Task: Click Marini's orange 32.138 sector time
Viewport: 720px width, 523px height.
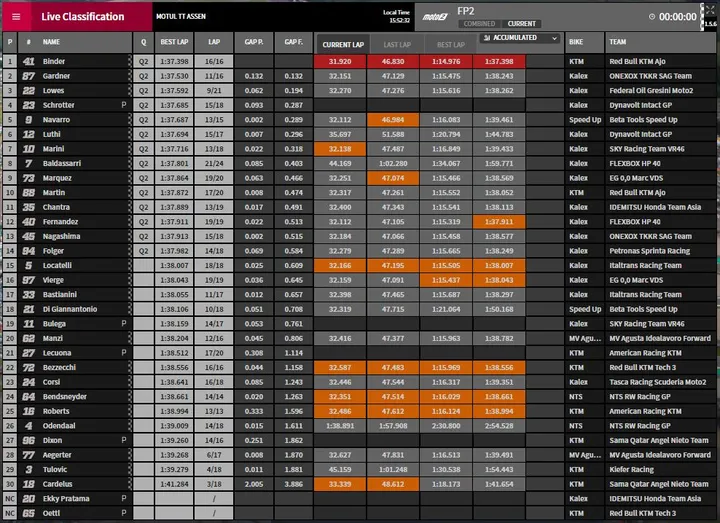Action: coord(340,149)
